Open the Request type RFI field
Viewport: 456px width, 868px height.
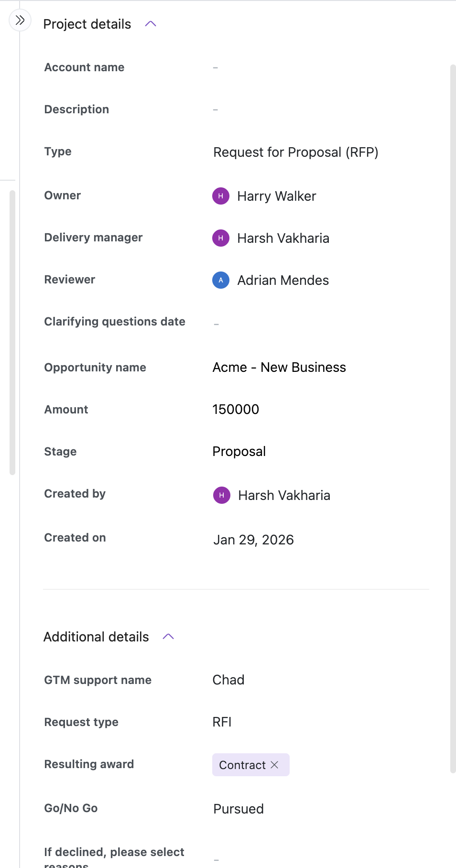click(x=222, y=722)
